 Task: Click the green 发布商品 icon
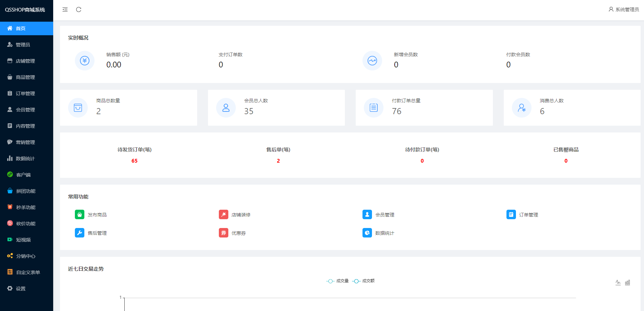pyautogui.click(x=79, y=214)
